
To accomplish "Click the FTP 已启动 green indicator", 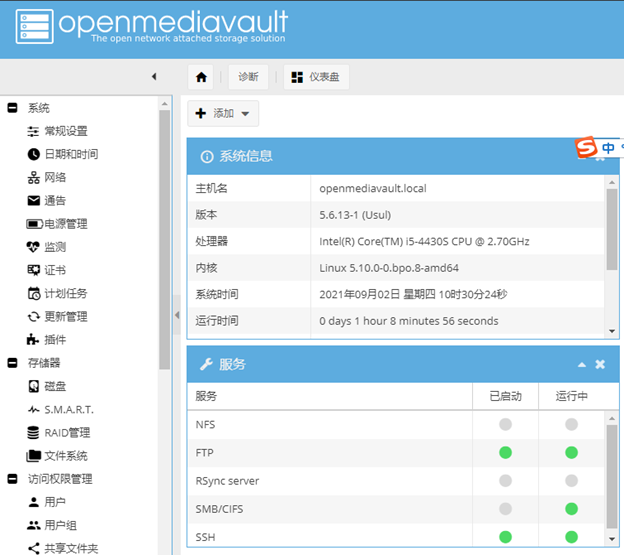I will pyautogui.click(x=505, y=453).
